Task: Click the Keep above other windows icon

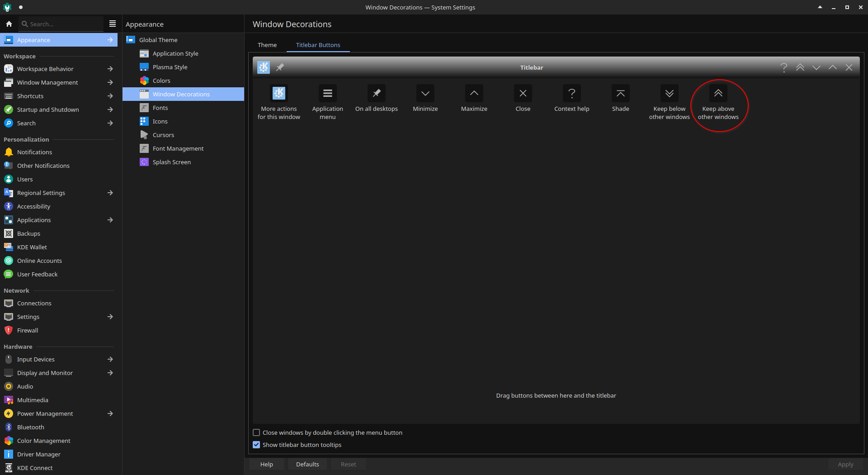Action: point(718,94)
